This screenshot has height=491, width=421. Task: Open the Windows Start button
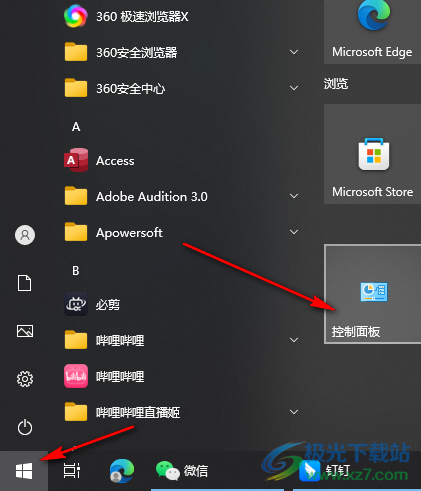[24, 471]
